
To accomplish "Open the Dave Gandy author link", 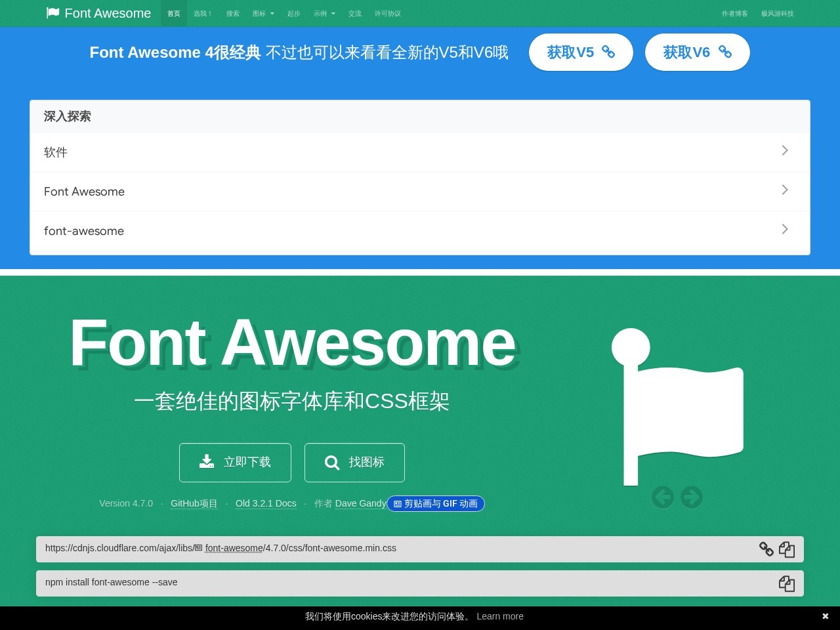I will click(360, 503).
